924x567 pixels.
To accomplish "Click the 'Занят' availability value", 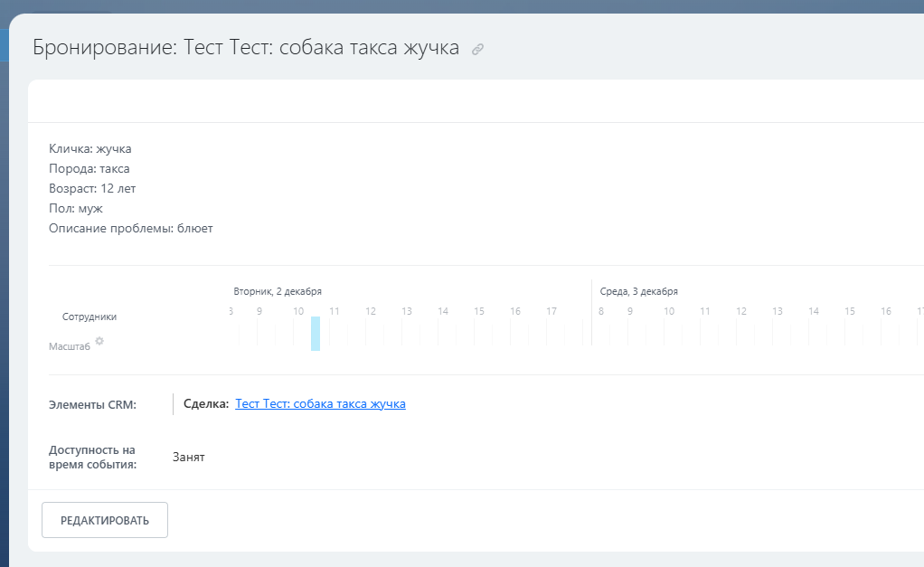I will coord(189,457).
